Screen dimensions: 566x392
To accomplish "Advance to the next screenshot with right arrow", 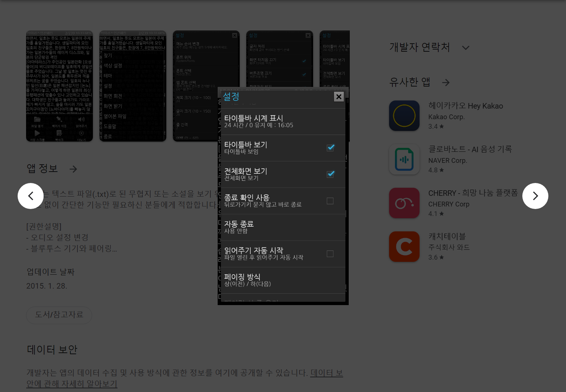I will [535, 196].
